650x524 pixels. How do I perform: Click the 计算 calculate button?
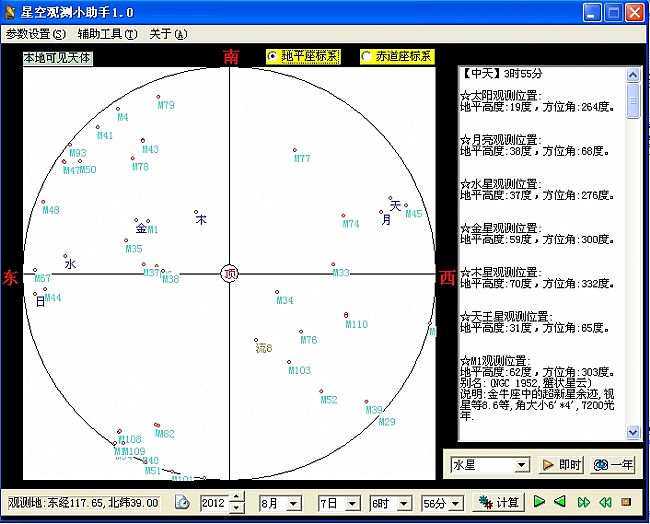[497, 502]
